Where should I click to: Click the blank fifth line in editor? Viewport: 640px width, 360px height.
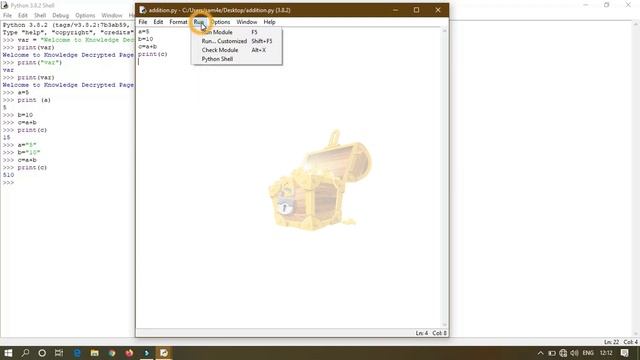pyautogui.click(x=289, y=62)
